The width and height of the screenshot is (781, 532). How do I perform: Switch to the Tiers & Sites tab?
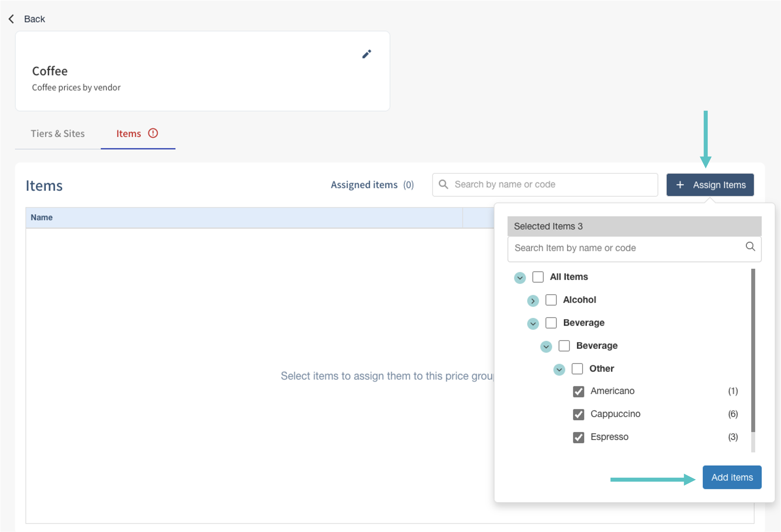point(58,134)
